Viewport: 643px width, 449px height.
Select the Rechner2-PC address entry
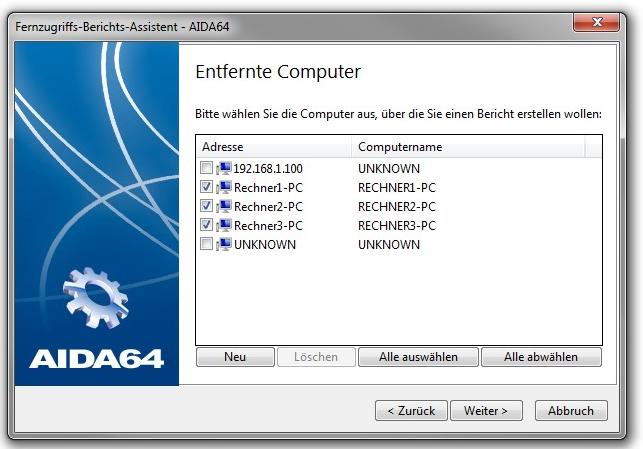coord(268,207)
